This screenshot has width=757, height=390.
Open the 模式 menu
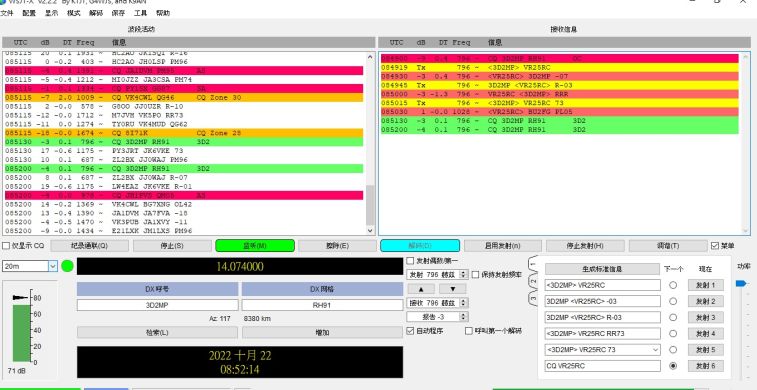pyautogui.click(x=74, y=13)
